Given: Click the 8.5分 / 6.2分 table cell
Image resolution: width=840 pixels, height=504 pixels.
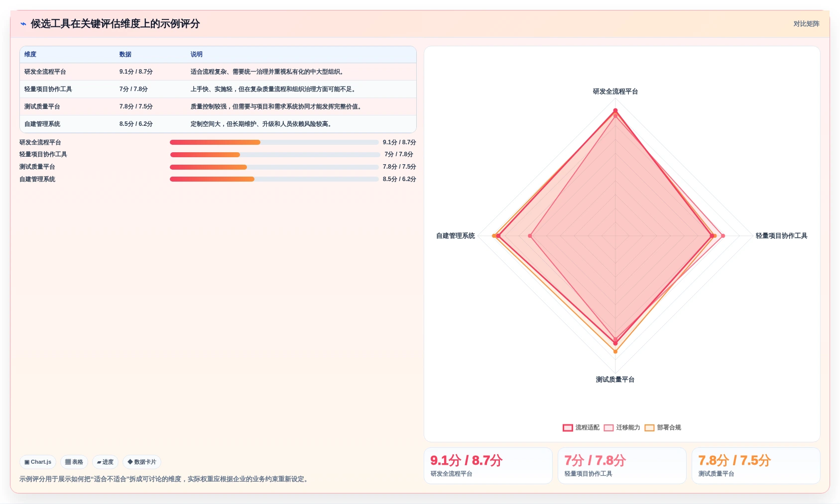Looking at the screenshot, I should 136,124.
